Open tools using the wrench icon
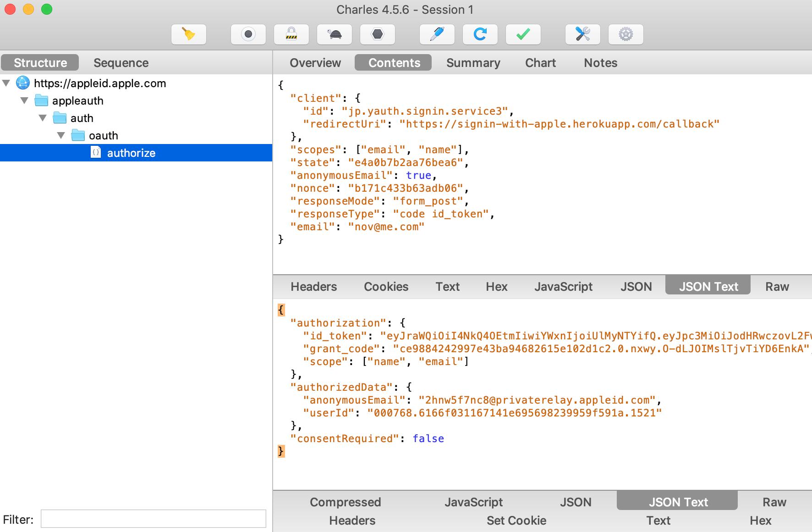 pos(582,34)
